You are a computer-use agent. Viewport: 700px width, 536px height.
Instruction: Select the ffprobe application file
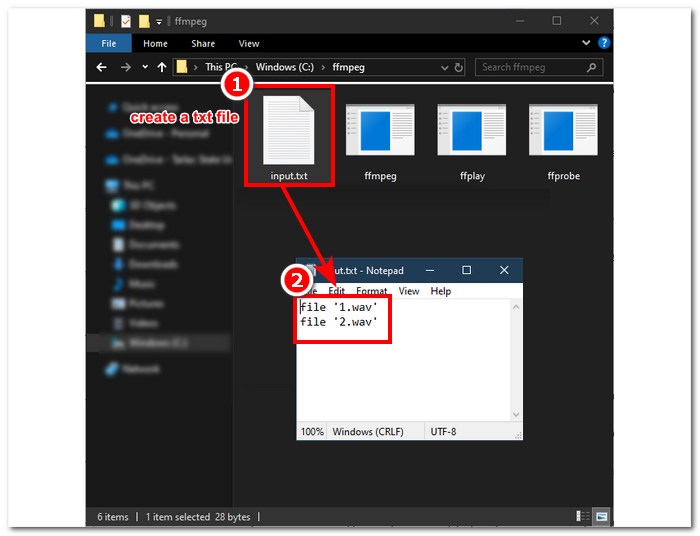click(563, 142)
